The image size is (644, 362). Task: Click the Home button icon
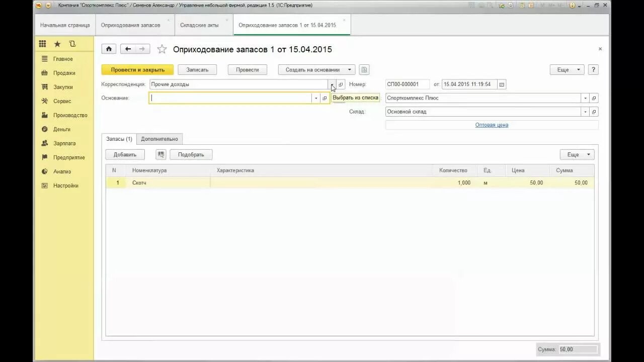pos(109,49)
